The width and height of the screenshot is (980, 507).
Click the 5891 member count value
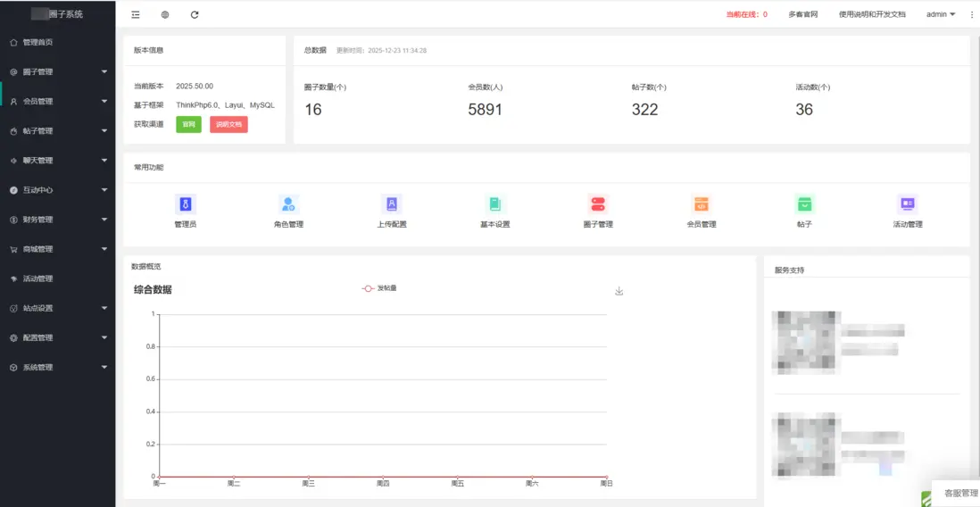[x=485, y=110]
